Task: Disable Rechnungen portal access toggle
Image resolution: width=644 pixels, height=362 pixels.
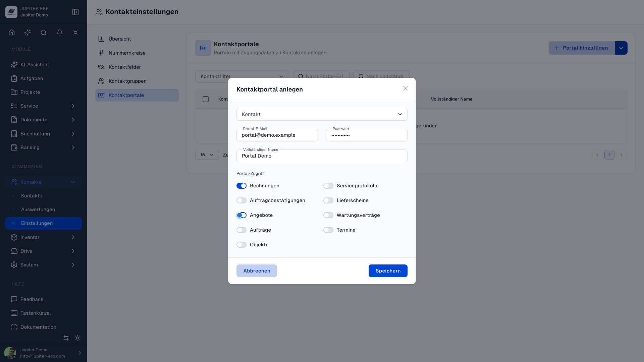Action: tap(241, 186)
